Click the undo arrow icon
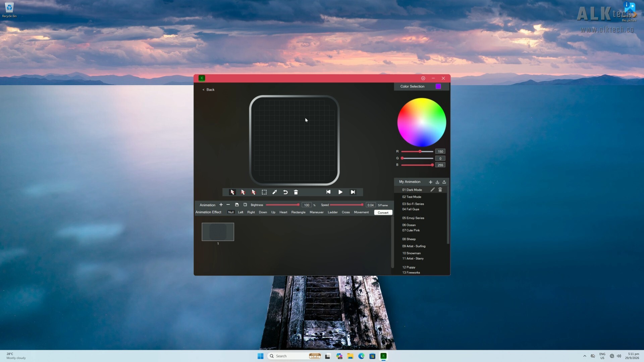Screen dimensions: 644x362 point(285,192)
